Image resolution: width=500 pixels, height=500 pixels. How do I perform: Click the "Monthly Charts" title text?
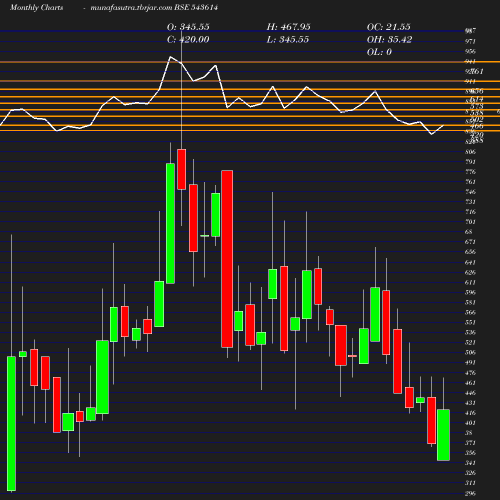click(37, 7)
